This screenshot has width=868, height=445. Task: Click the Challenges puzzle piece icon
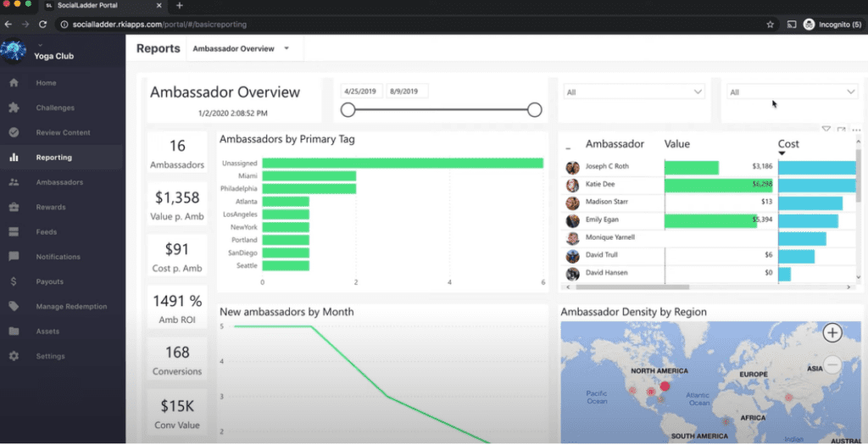[x=14, y=108]
